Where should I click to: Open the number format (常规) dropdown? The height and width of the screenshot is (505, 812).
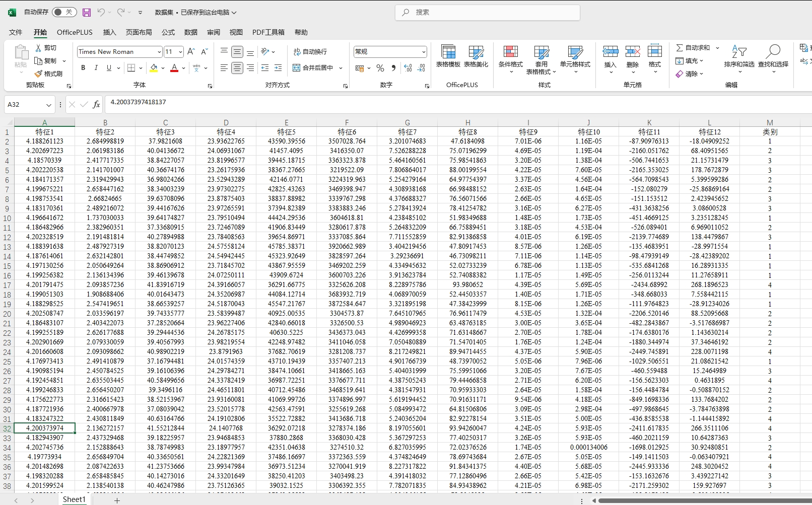click(x=389, y=51)
